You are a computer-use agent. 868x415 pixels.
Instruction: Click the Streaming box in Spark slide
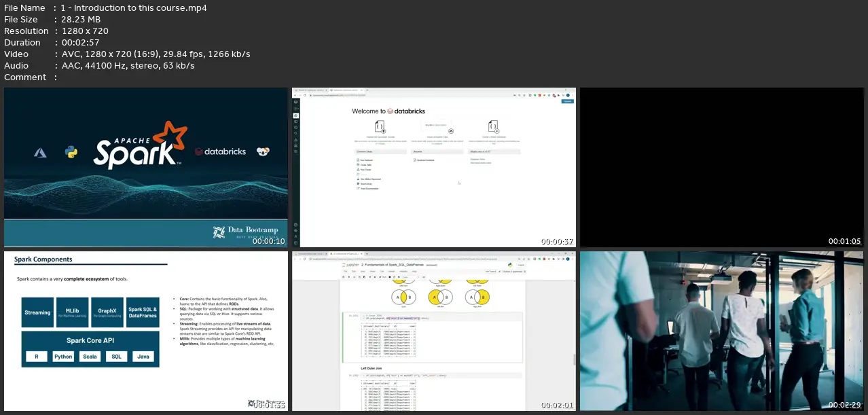pos(37,312)
